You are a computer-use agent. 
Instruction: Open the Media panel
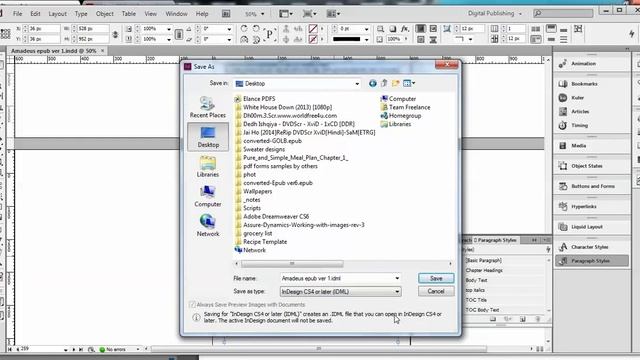coord(591,146)
